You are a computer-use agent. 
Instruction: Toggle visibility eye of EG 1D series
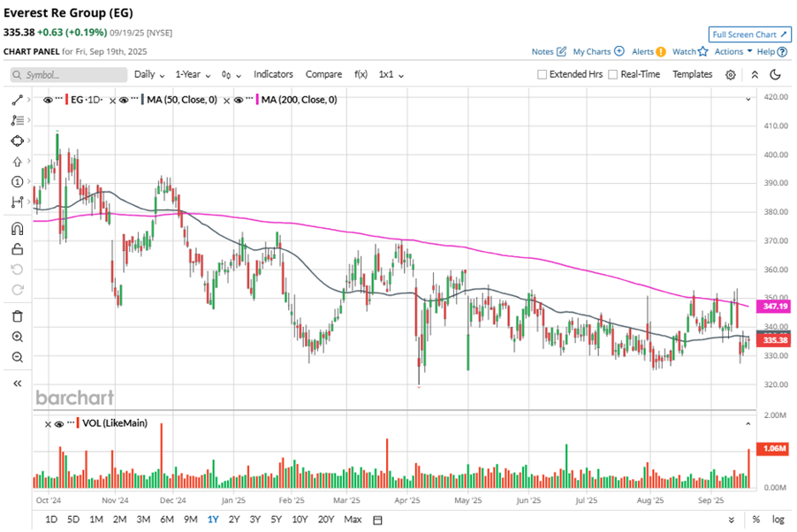click(x=48, y=100)
